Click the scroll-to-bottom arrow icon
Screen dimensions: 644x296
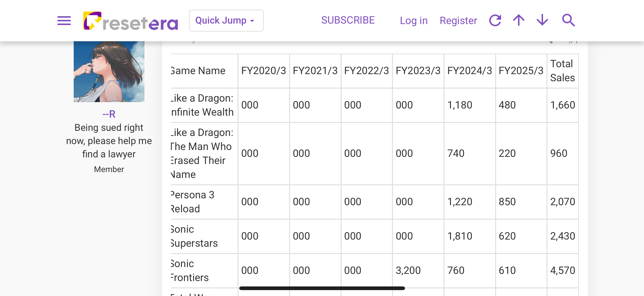(542, 20)
